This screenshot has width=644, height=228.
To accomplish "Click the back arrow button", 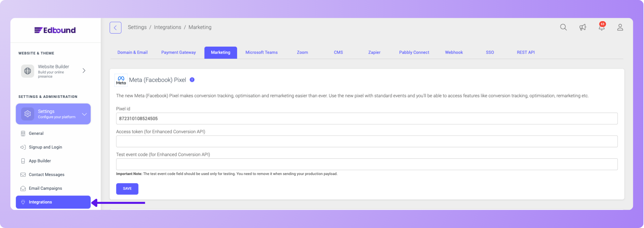I will 115,27.
